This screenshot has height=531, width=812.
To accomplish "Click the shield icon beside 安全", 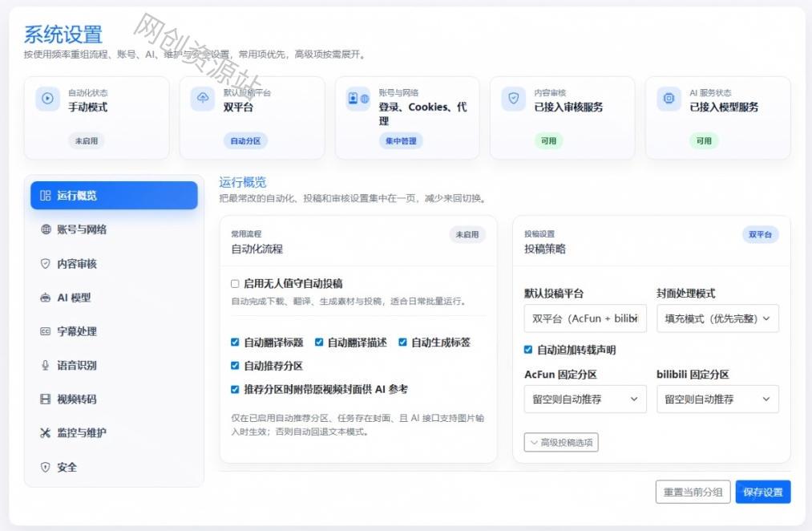I will (x=46, y=468).
